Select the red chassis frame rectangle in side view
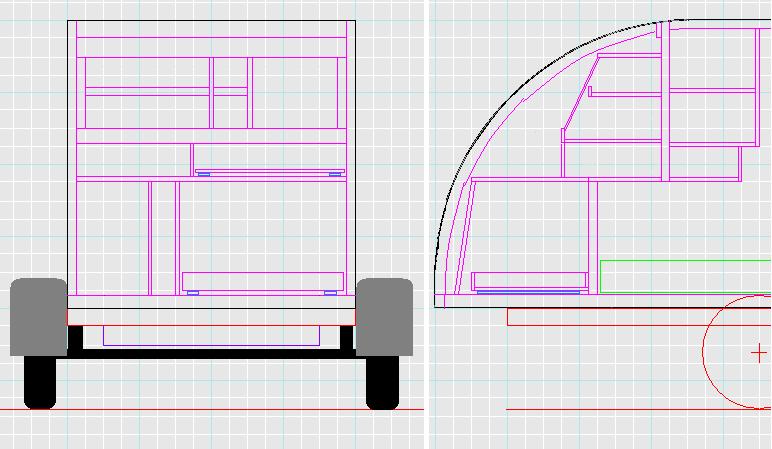The height and width of the screenshot is (449, 772). click(x=639, y=317)
